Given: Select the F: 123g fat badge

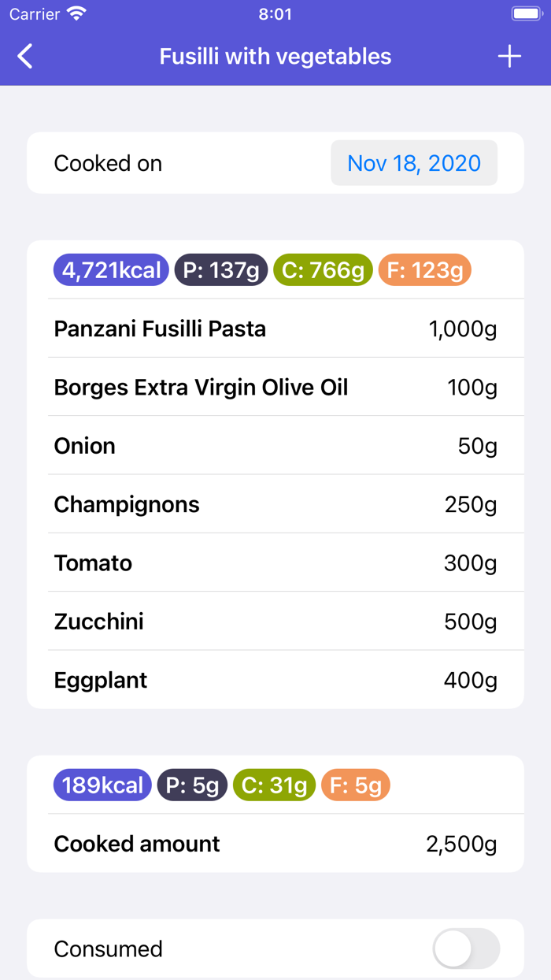Looking at the screenshot, I should click(424, 269).
